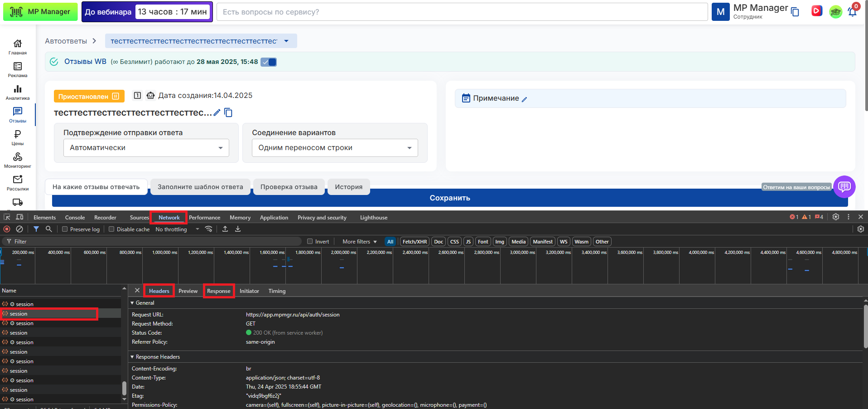
Task: Clear the network log in DevTools
Action: [x=19, y=229]
